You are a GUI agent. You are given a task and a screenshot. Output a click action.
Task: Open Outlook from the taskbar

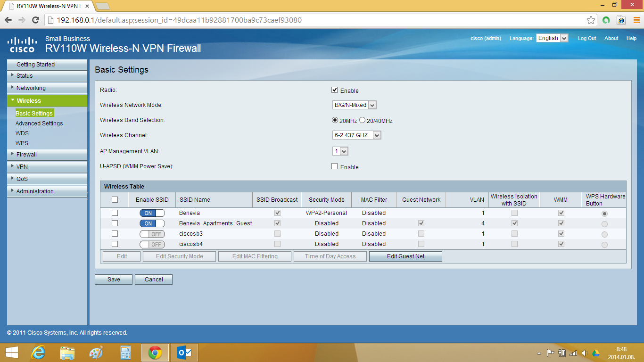[x=184, y=353]
